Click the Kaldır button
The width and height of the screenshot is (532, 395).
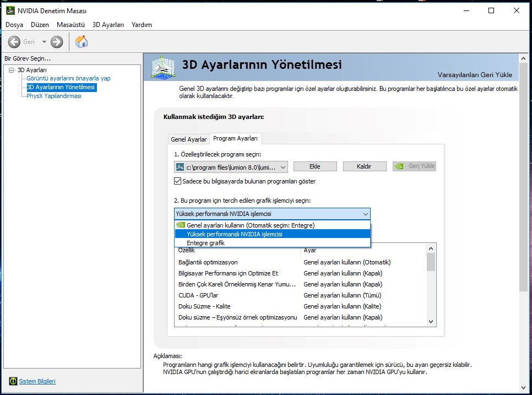click(x=365, y=166)
